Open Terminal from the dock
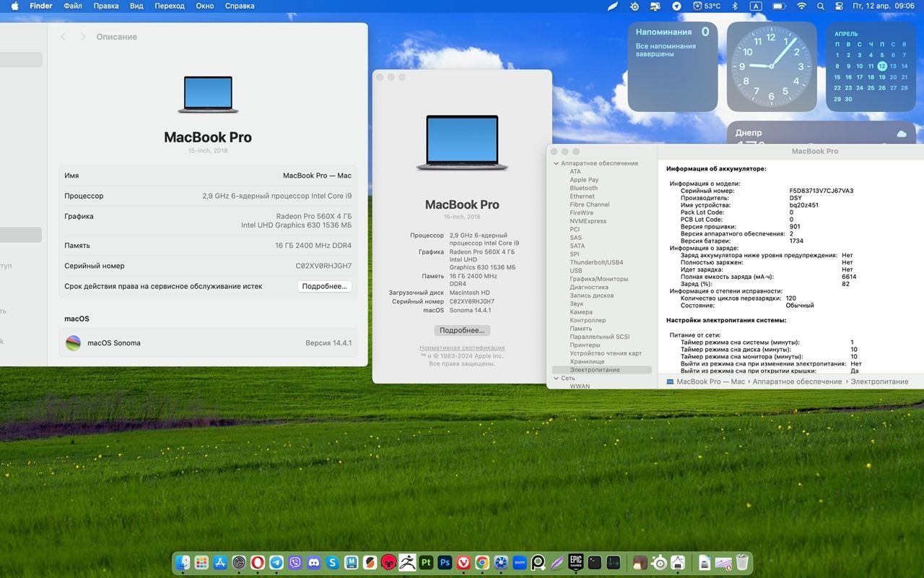The width and height of the screenshot is (924, 578). (x=595, y=562)
